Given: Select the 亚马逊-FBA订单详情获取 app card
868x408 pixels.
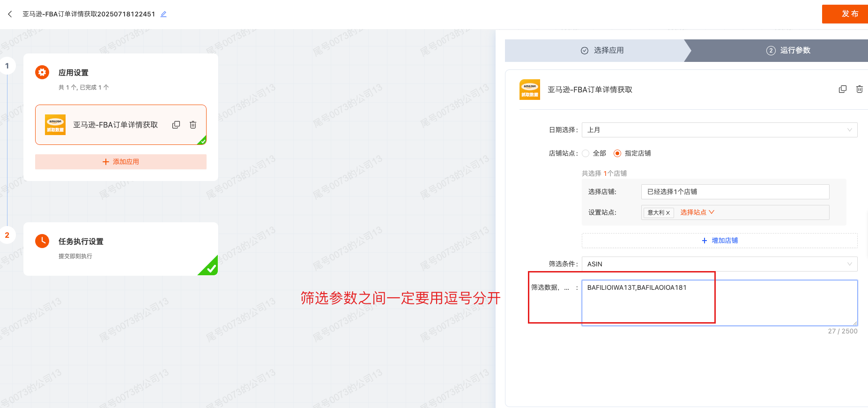Looking at the screenshot, I should [121, 125].
